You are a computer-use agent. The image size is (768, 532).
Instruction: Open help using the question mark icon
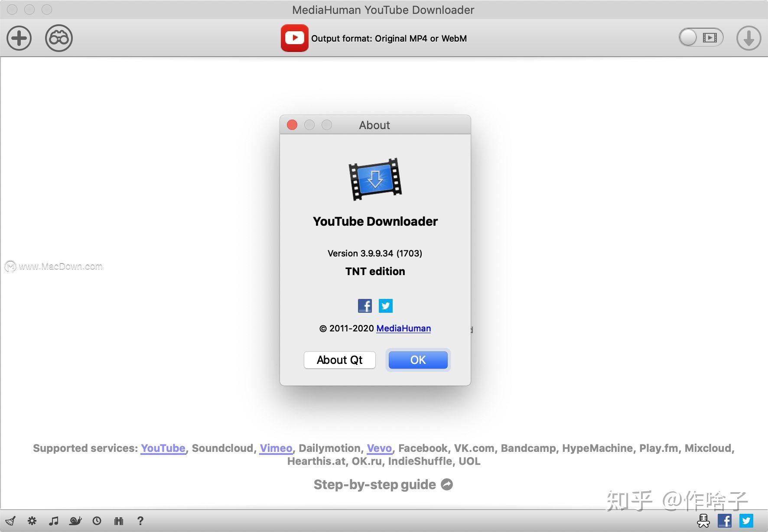(x=140, y=521)
